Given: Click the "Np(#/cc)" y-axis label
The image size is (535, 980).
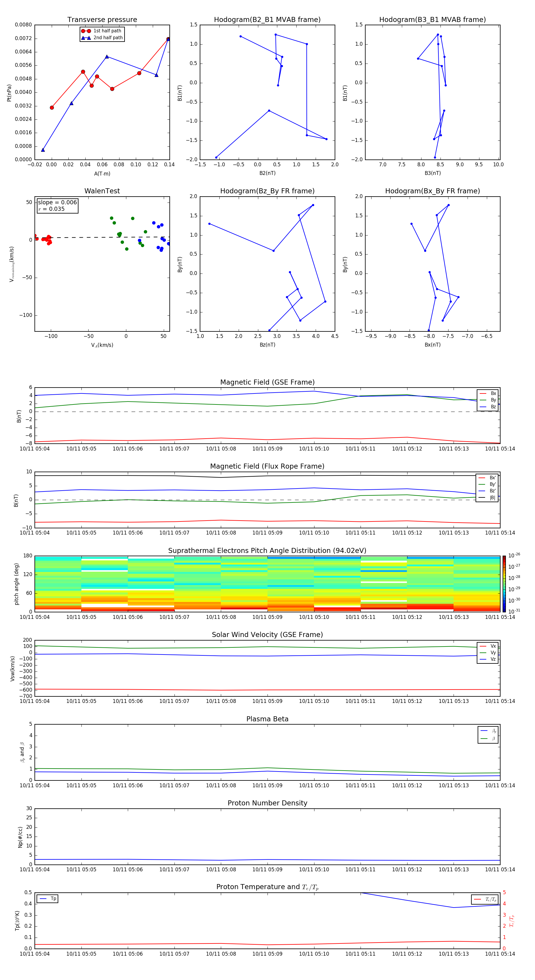Looking at the screenshot, I should click(x=20, y=837).
